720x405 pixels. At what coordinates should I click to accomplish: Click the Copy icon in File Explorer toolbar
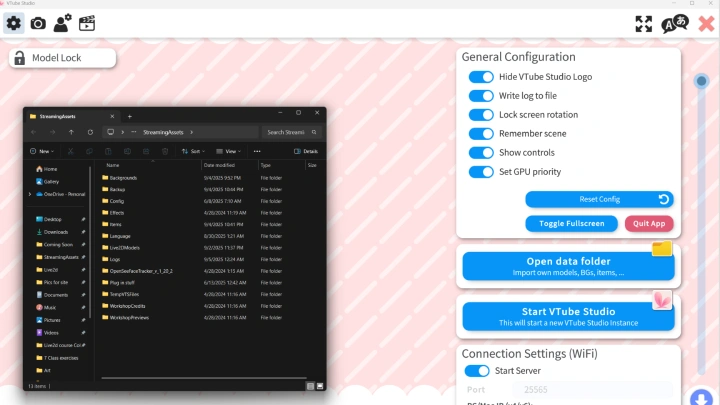click(89, 151)
